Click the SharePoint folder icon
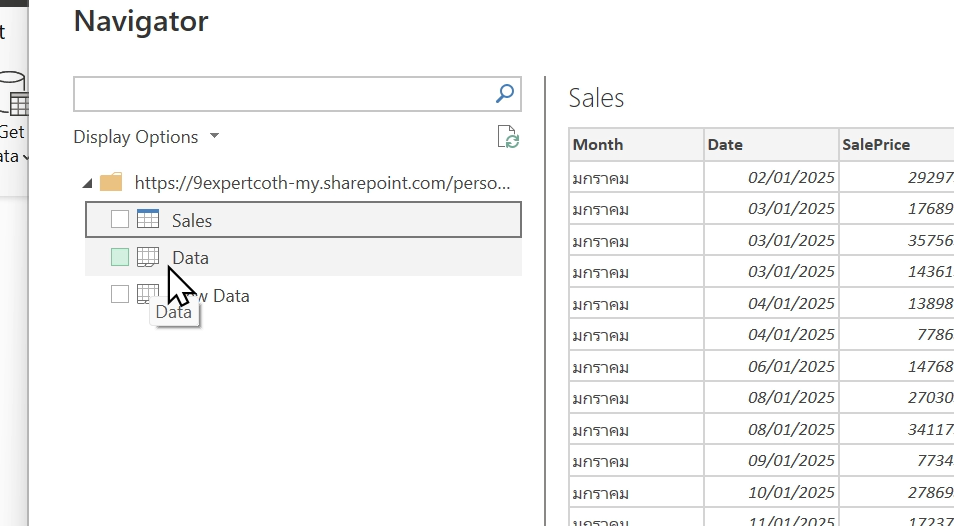Screen dimensions: 954x526 click(x=111, y=182)
